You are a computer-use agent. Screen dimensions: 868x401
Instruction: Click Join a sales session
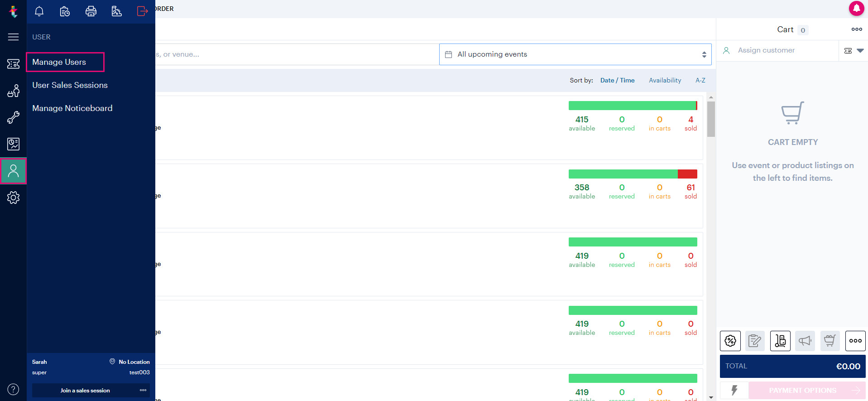pos(85,391)
